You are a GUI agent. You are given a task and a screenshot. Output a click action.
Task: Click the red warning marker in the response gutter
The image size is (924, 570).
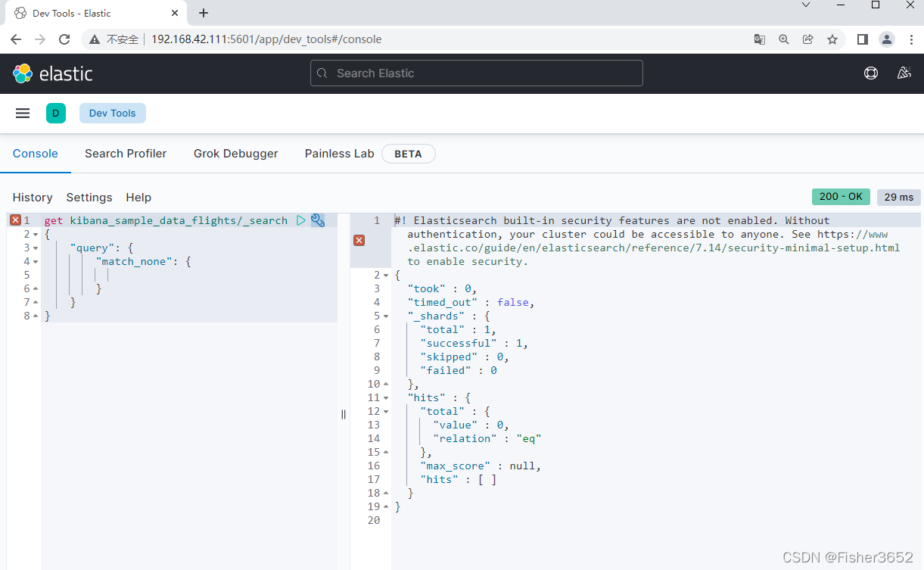pyautogui.click(x=359, y=240)
